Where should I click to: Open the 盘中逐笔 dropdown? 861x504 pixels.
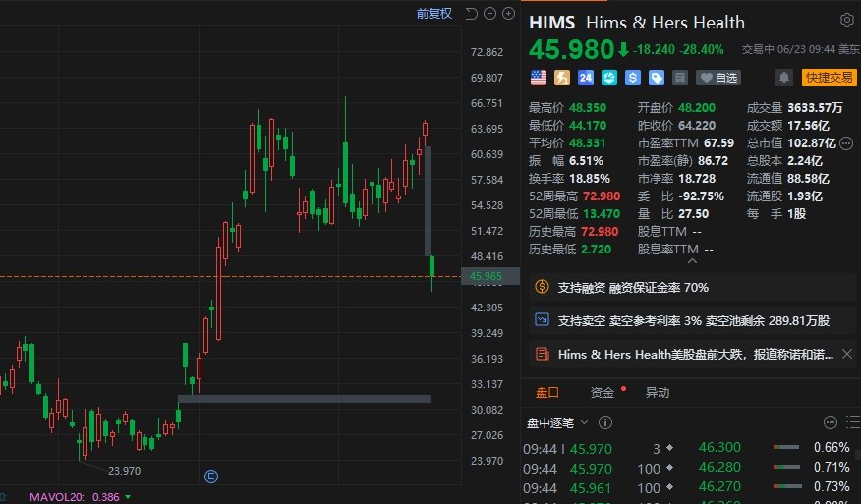[x=557, y=422]
